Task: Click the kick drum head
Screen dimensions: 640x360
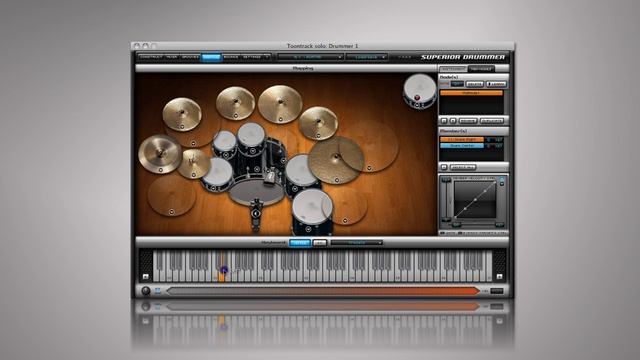Action: (256, 192)
